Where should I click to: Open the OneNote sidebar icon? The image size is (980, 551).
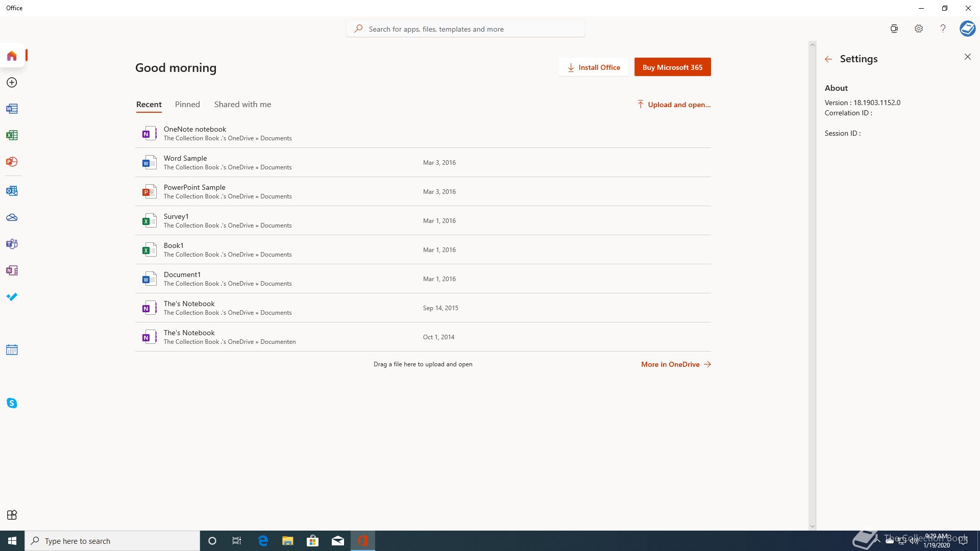click(12, 270)
